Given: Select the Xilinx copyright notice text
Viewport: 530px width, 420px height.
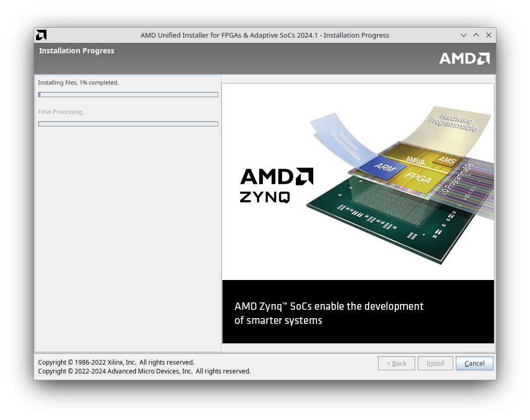Looking at the screenshot, I should click(116, 362).
